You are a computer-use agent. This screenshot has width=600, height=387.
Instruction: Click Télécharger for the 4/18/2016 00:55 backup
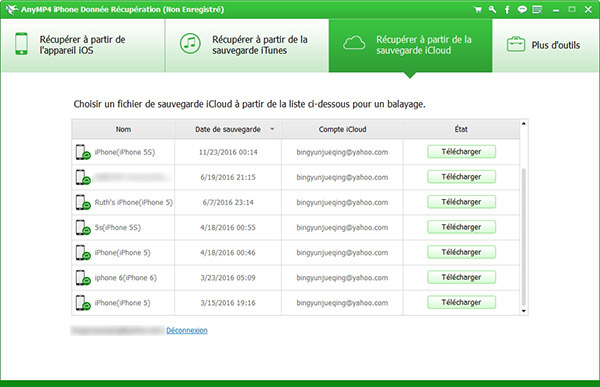(x=461, y=227)
